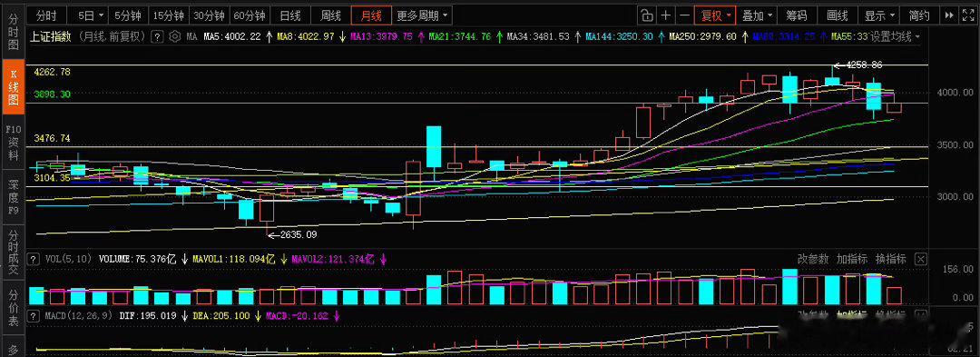Click the VOLUME:75.376亿 reading
This screenshot has width=980, height=357.
coord(138,259)
